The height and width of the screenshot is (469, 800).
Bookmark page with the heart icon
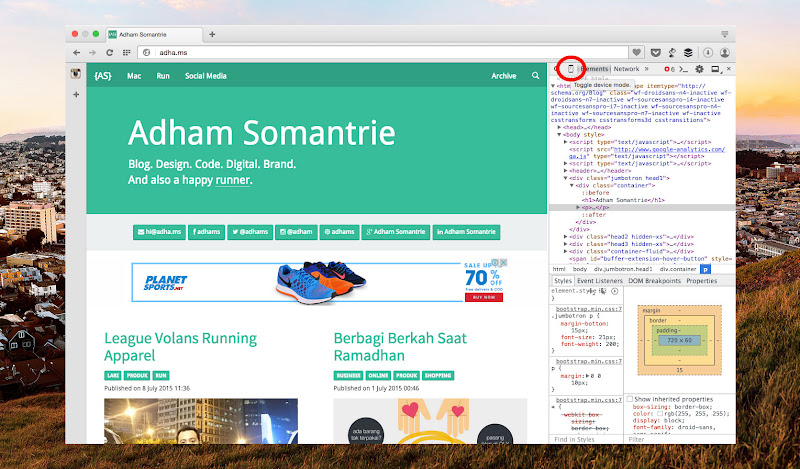[x=636, y=52]
